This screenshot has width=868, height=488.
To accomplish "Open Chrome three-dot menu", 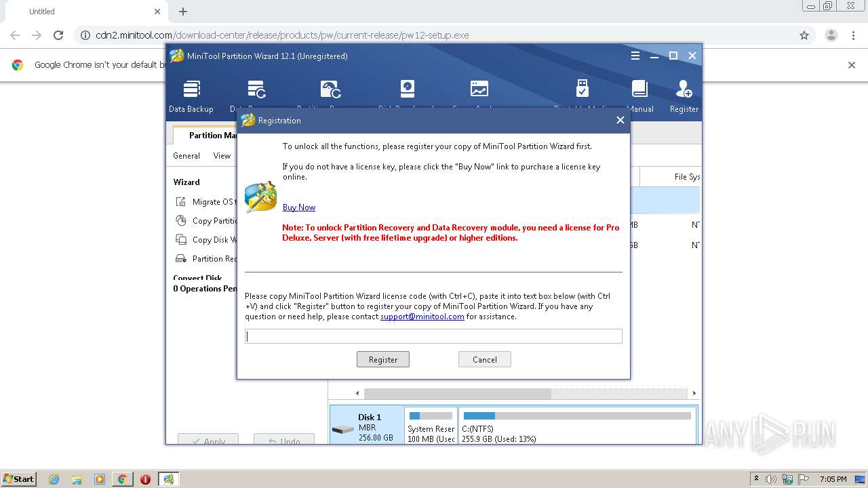I will (x=853, y=35).
